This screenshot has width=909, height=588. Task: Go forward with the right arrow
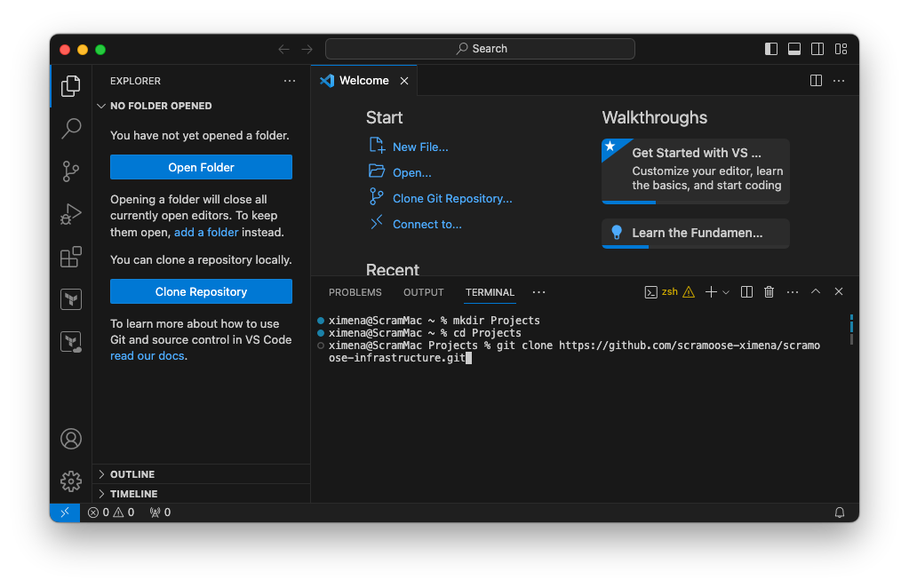(307, 49)
